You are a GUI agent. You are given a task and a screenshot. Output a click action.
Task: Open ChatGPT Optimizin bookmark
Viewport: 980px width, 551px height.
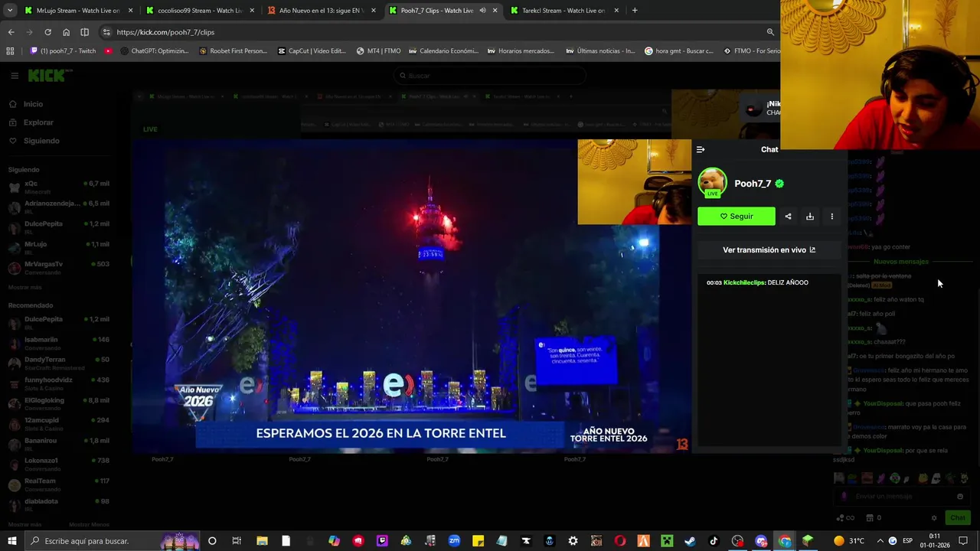(155, 51)
